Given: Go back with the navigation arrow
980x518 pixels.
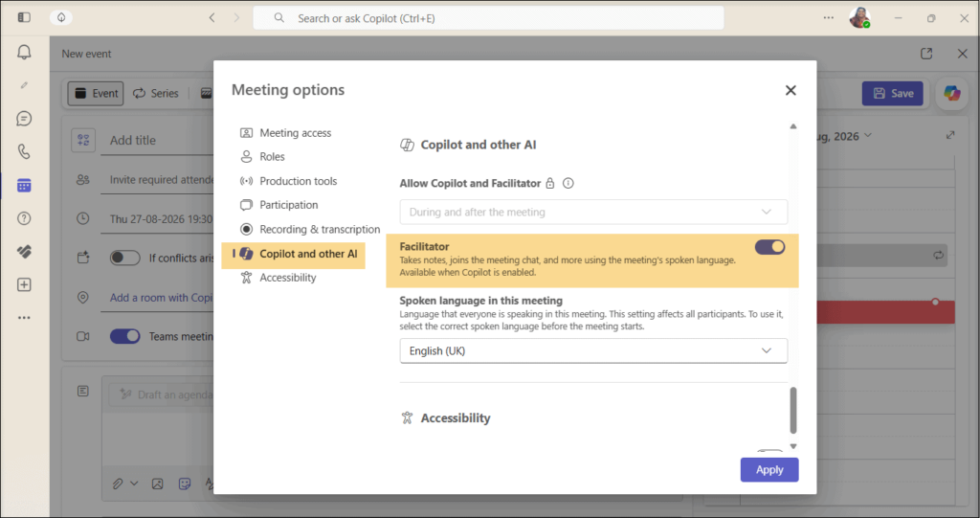Looking at the screenshot, I should [x=212, y=17].
